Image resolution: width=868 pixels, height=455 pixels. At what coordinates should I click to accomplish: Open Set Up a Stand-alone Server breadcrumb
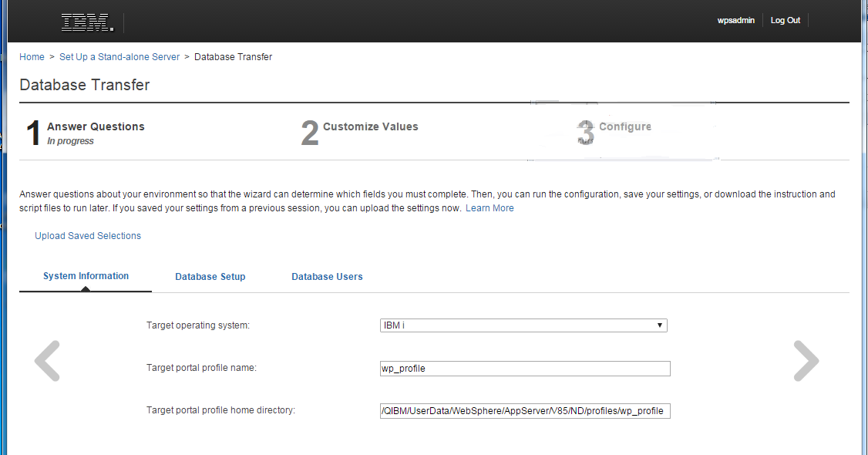pyautogui.click(x=119, y=57)
